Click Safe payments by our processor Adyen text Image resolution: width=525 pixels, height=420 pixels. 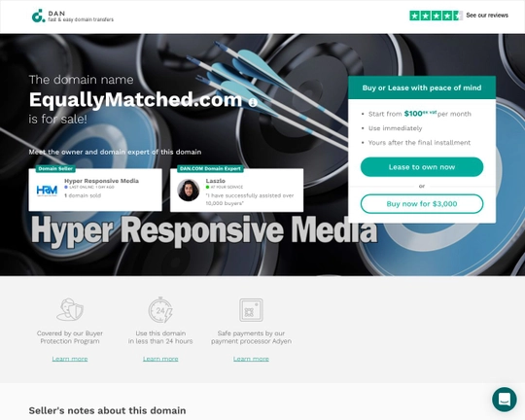click(x=251, y=337)
